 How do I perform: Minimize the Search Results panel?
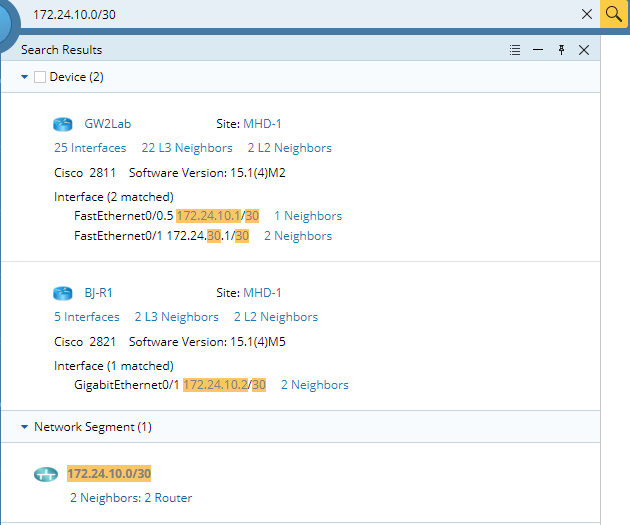[538, 49]
